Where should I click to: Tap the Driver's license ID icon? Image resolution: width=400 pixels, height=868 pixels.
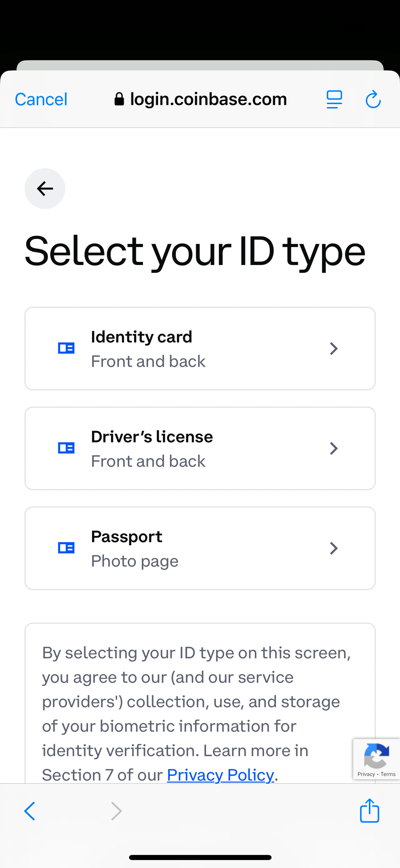point(66,448)
